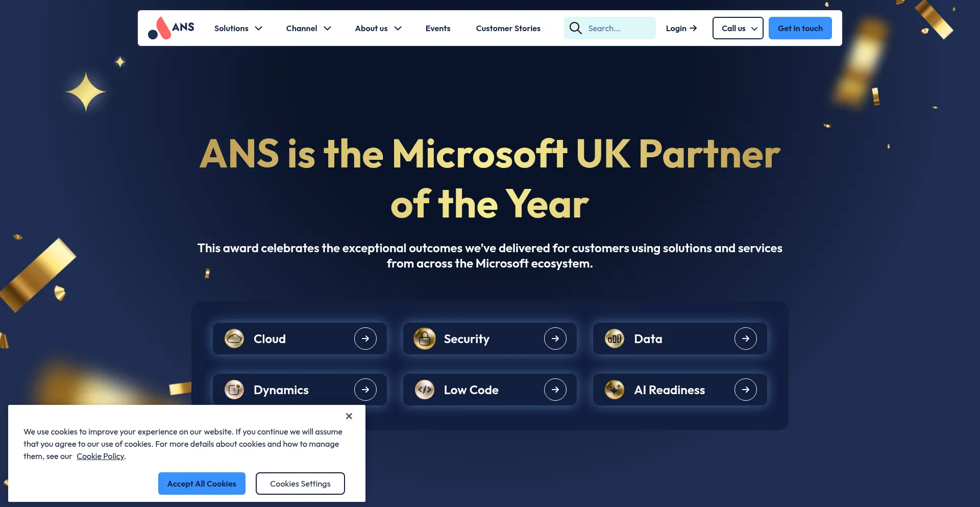
Task: Expand the Channel menu chevron
Action: [328, 29]
